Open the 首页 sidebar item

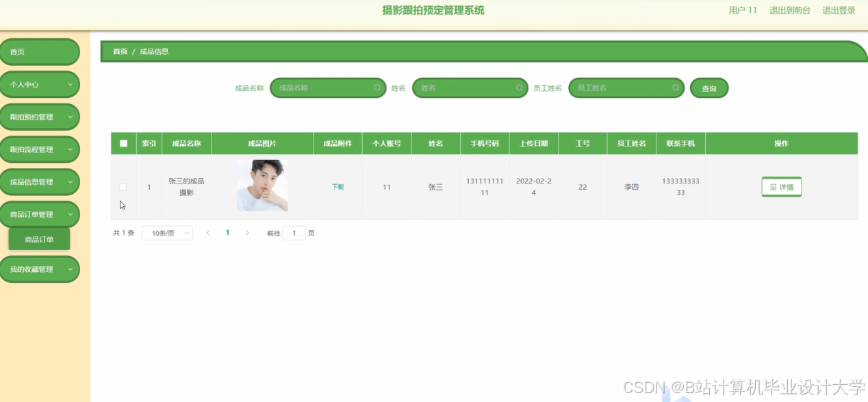coord(40,52)
